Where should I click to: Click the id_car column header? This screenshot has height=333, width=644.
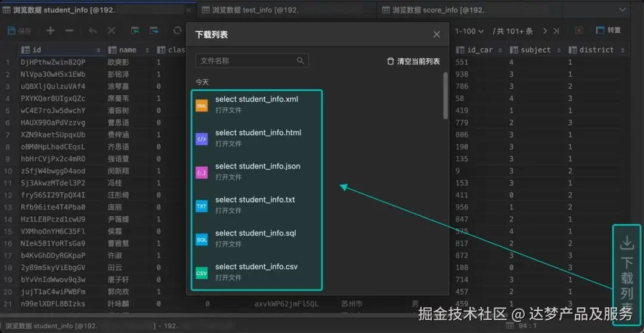click(x=479, y=50)
